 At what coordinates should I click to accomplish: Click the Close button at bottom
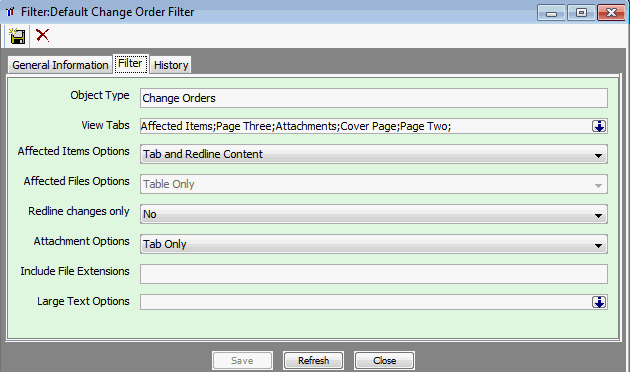pos(385,360)
